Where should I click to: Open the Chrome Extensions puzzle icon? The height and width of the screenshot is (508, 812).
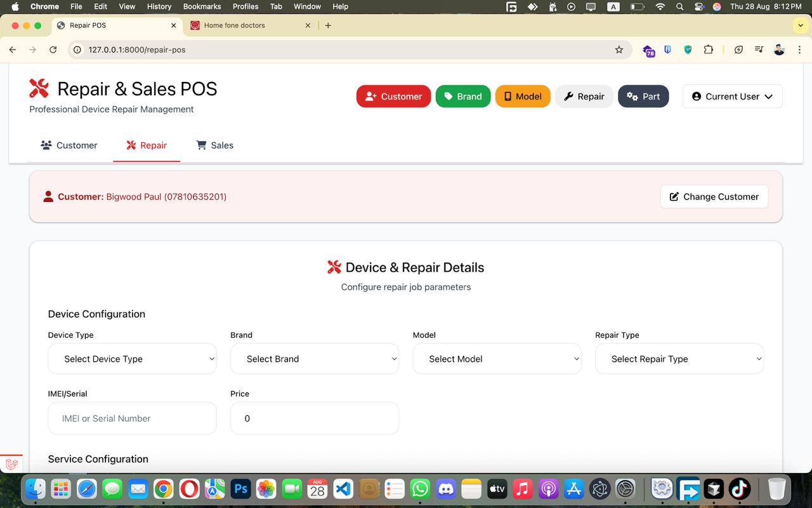click(x=709, y=50)
